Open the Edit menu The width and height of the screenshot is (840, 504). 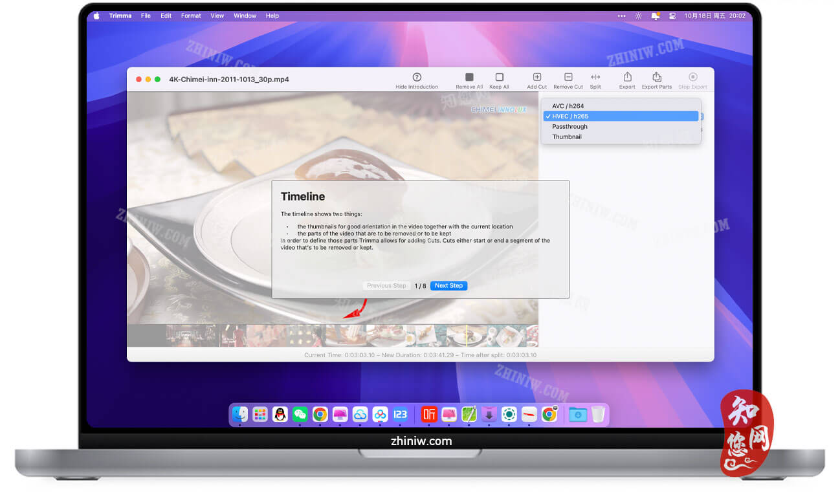pyautogui.click(x=166, y=16)
